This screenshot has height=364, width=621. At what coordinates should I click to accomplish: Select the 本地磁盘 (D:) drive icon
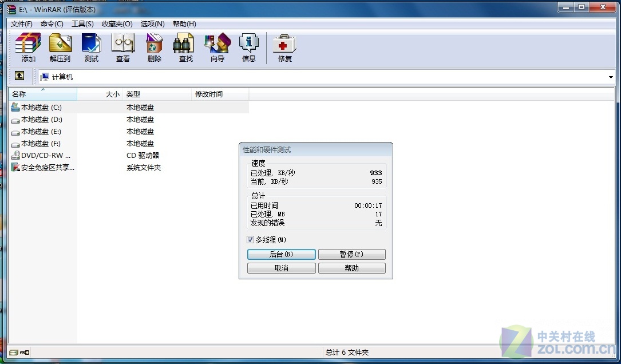point(15,120)
